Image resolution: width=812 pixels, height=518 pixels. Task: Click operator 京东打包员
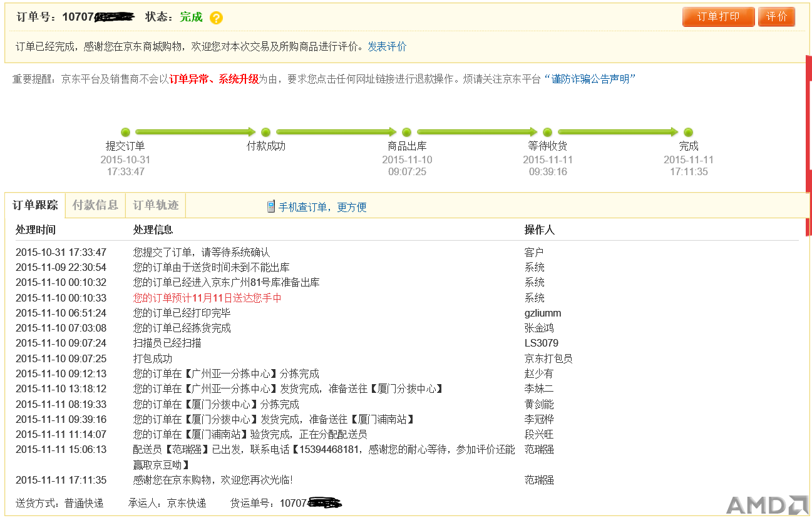tap(548, 358)
